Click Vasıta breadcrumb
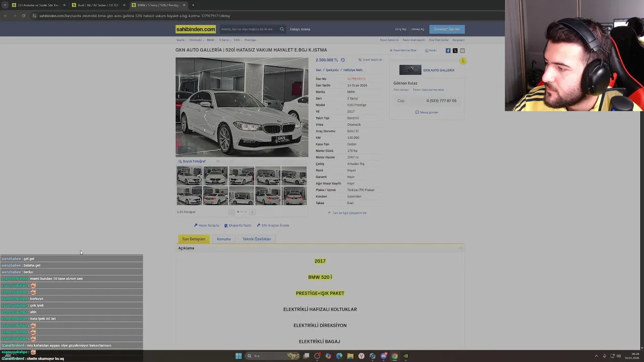Image resolution: width=644 pixels, height=362 pixels. tap(180, 40)
